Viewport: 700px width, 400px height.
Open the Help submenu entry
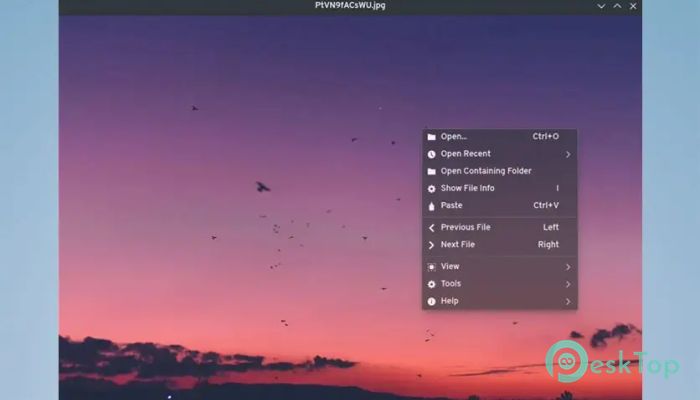tap(500, 301)
